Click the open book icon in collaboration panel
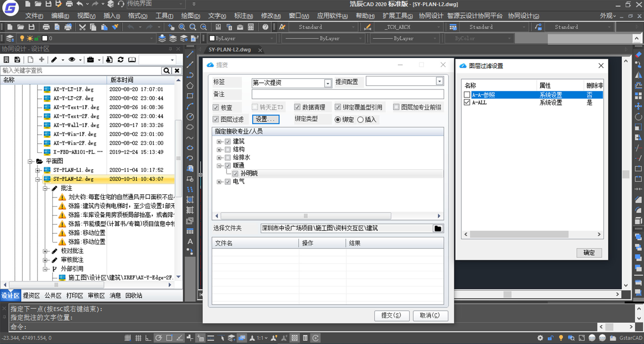The image size is (644, 344). (x=132, y=60)
